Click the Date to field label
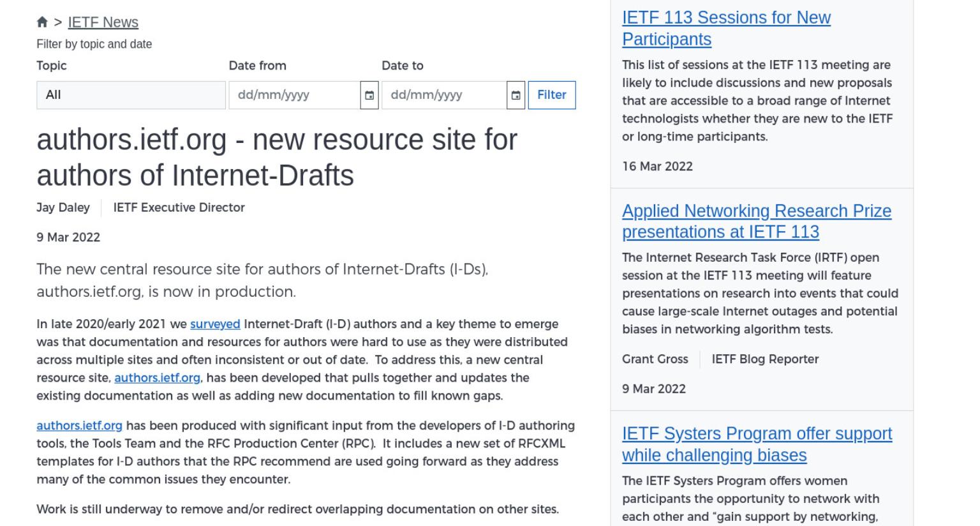 tap(403, 66)
